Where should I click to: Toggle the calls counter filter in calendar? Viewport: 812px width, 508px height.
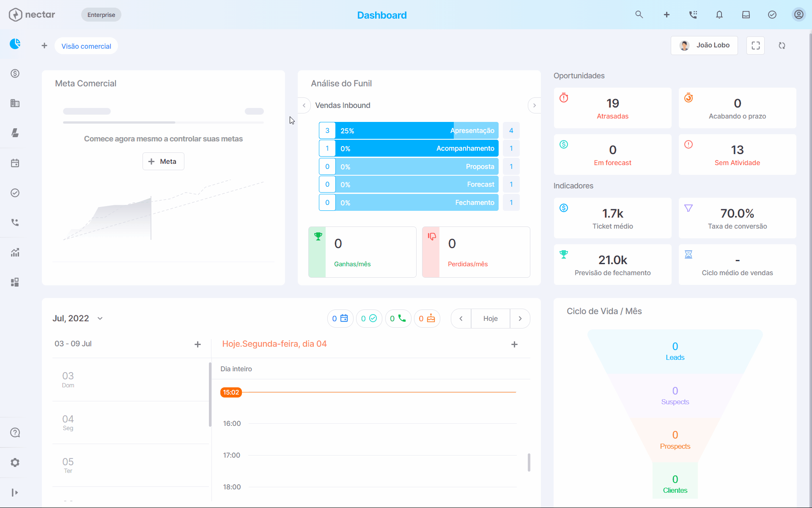point(398,318)
